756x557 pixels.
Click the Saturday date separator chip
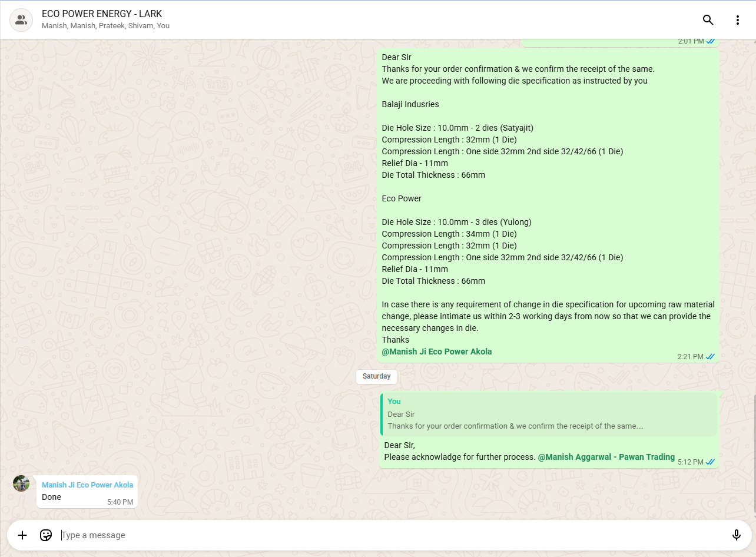tap(376, 376)
